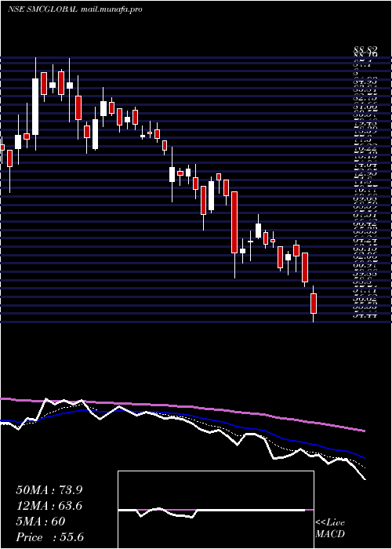Click the 88.82 price-axis label at the top

[365, 51]
